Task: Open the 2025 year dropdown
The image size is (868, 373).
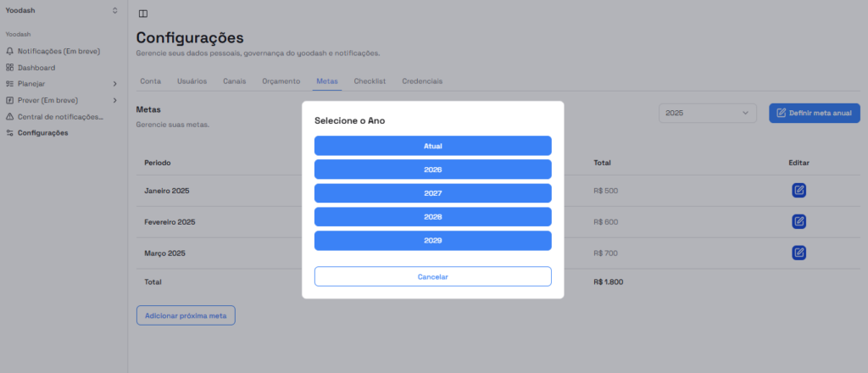Action: click(x=708, y=113)
